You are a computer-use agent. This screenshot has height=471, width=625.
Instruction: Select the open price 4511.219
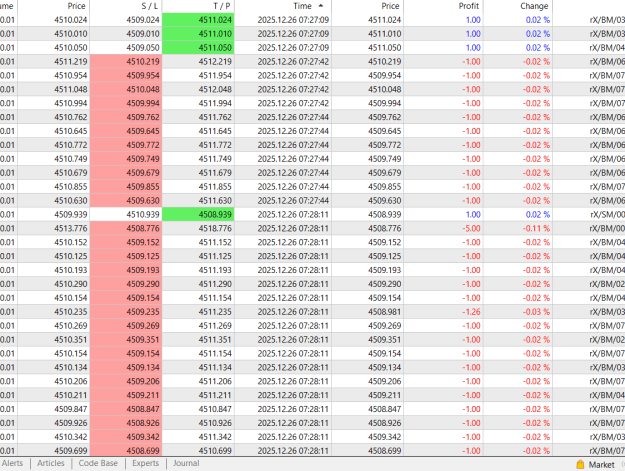point(54,62)
